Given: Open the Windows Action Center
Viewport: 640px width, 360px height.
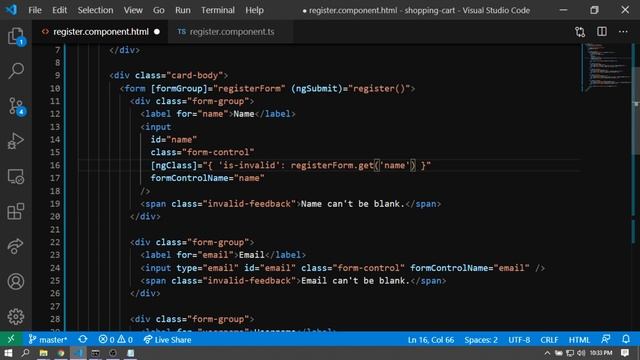Looking at the screenshot, I should [x=625, y=353].
